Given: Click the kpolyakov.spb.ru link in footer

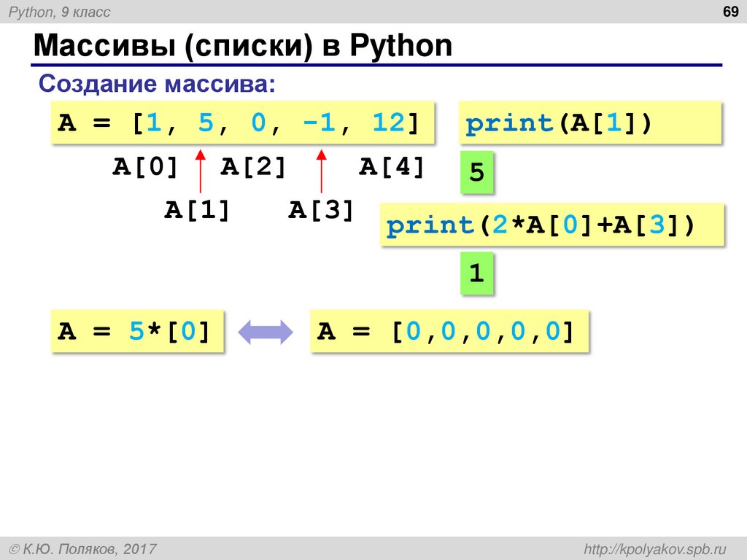Looking at the screenshot, I should 655,549.
